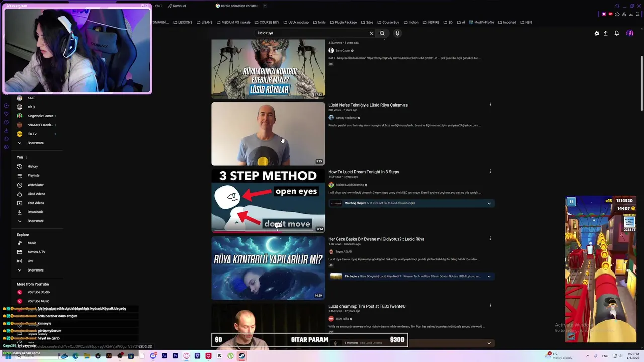Open Movies & TV under Explore
Viewport: 644px width, 362px height.
pos(36,252)
